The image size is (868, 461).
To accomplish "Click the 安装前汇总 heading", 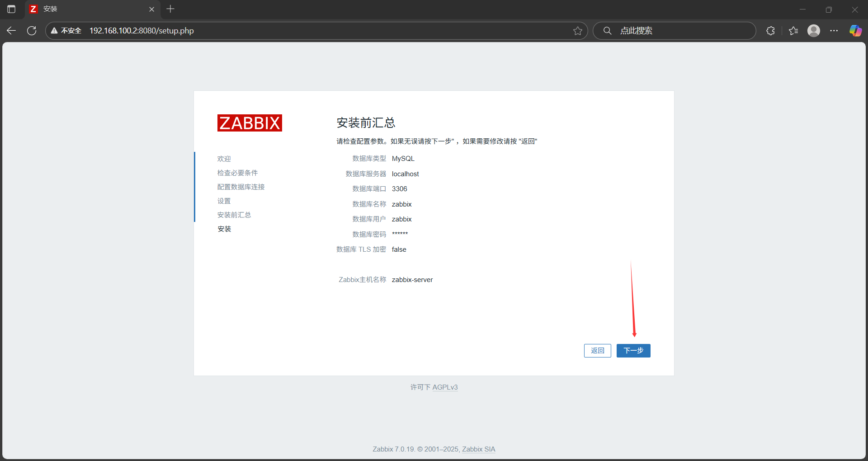I will tap(366, 123).
